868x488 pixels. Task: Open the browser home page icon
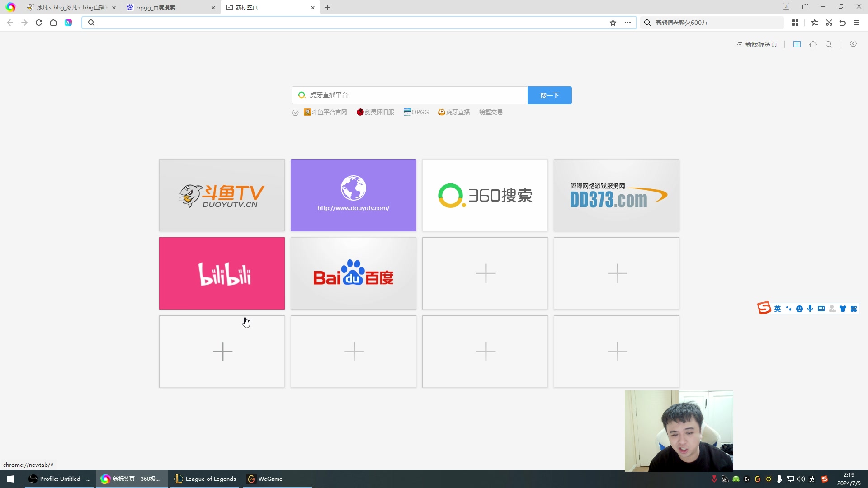(53, 23)
